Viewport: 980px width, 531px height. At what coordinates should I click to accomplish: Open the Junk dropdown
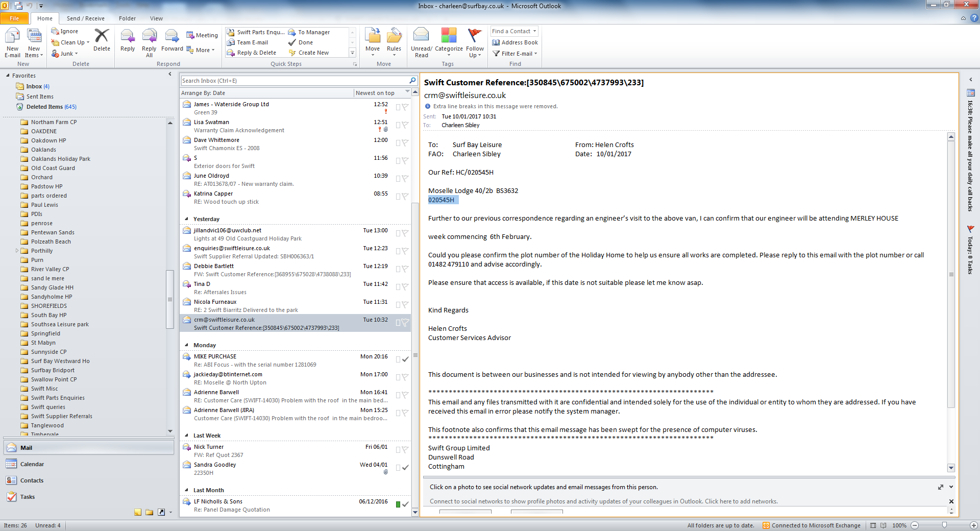[65, 54]
